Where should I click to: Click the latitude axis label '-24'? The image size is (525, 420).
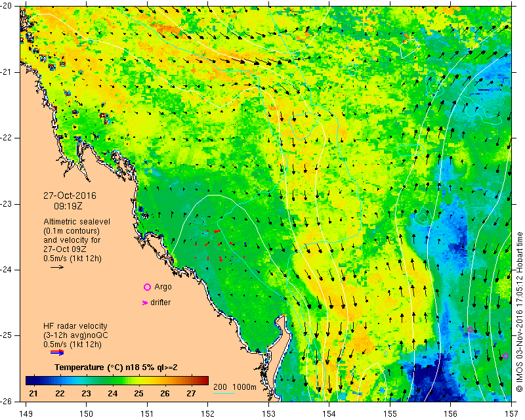tap(6, 270)
